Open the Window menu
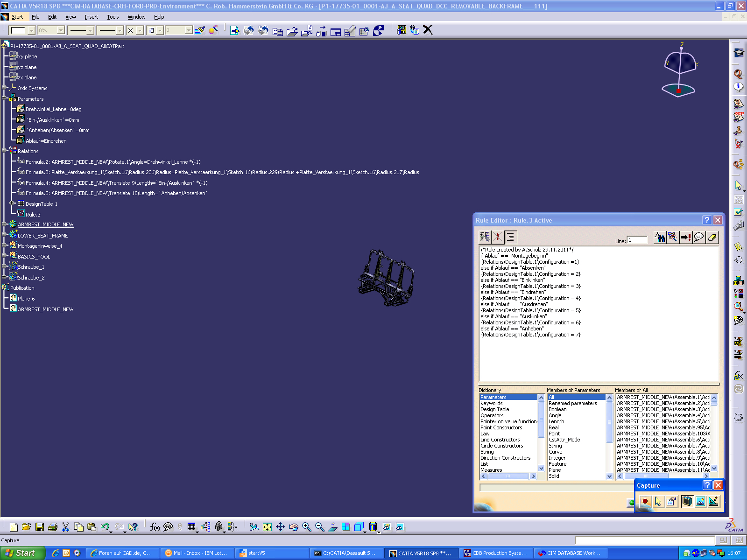The image size is (747, 560). 136,17
